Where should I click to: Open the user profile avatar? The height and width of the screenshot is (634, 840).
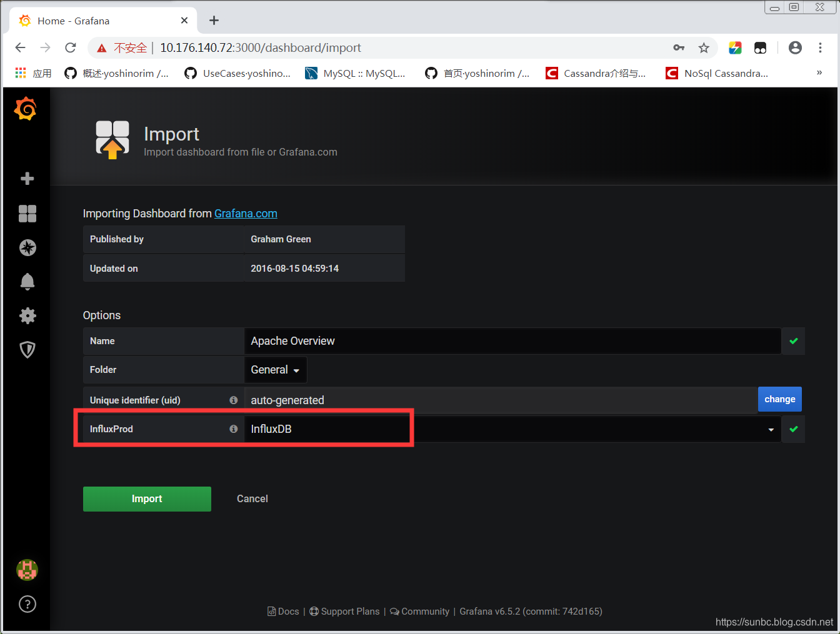[27, 570]
